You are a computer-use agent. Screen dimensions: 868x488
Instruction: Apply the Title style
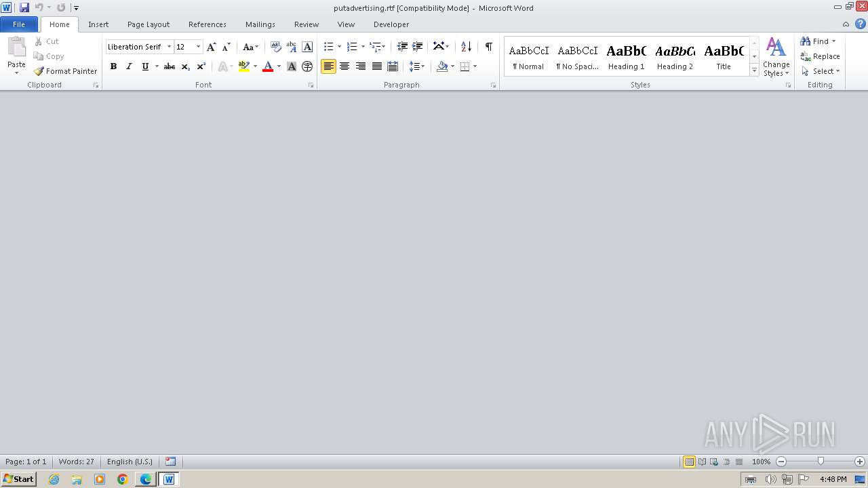coord(724,57)
